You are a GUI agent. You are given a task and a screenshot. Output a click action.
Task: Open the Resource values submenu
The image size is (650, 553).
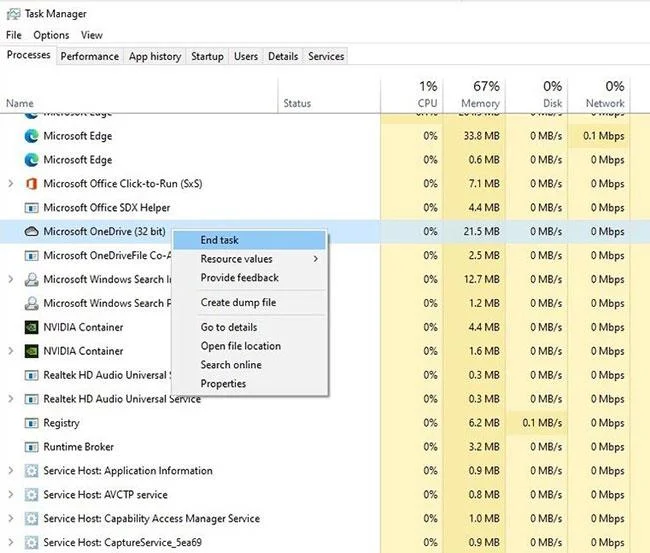tap(250, 259)
